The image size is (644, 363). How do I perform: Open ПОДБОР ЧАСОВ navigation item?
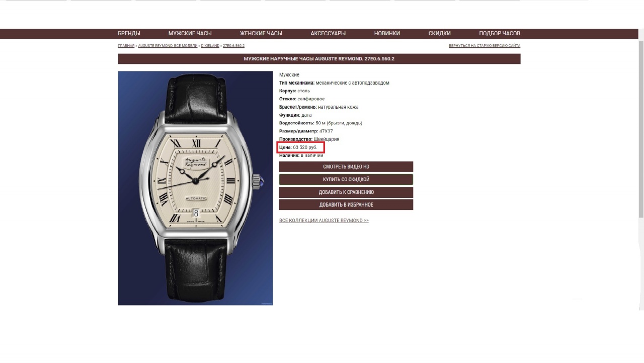coord(500,33)
